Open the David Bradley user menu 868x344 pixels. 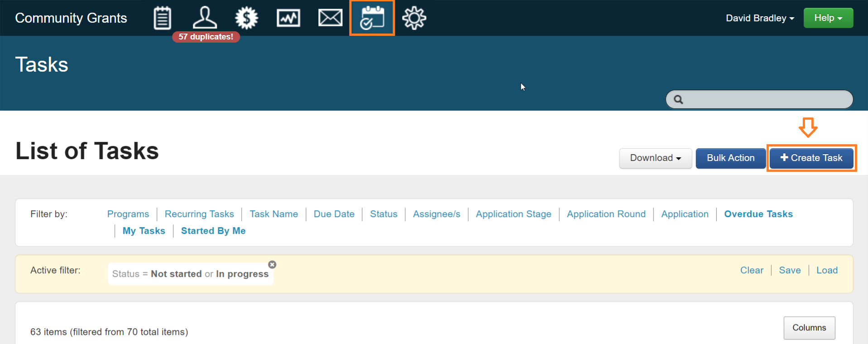[760, 18]
